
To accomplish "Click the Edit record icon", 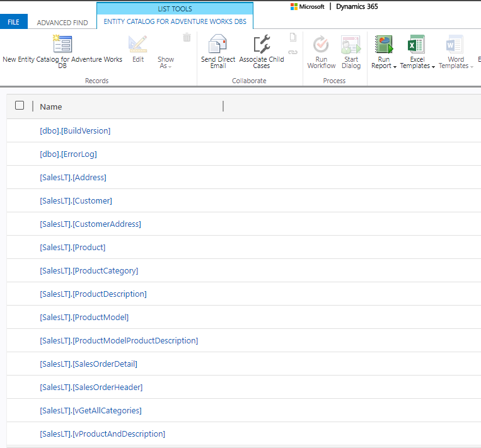I will [x=137, y=44].
